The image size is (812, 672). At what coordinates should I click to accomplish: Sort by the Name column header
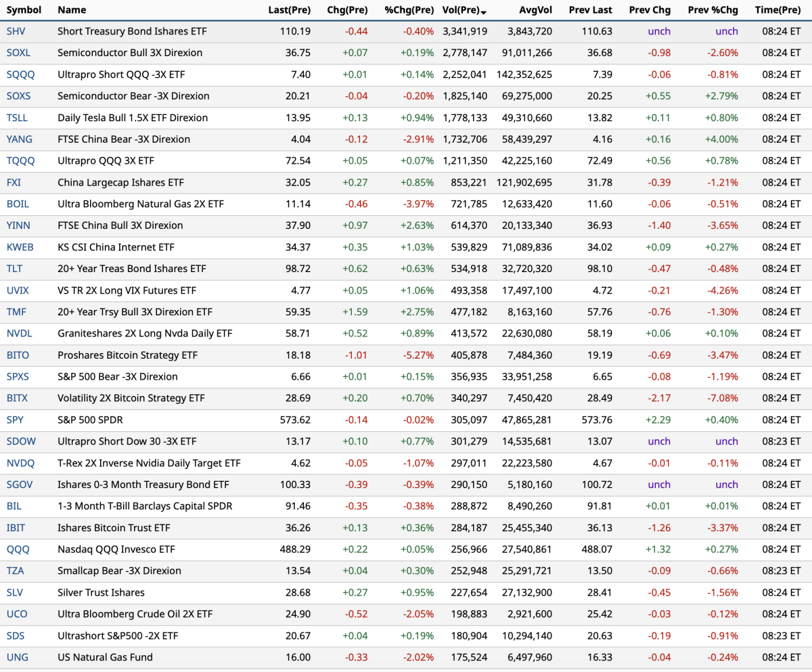pos(72,10)
